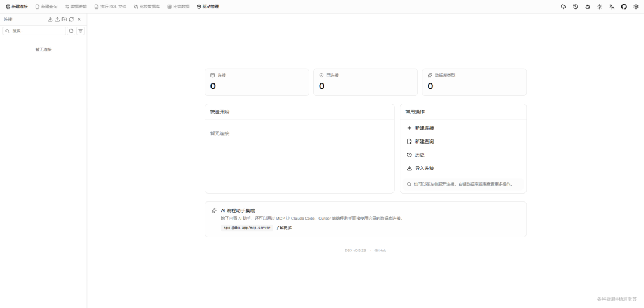Click 比较数据库 in the top toolbar
The width and height of the screenshot is (644, 308).
click(147, 7)
